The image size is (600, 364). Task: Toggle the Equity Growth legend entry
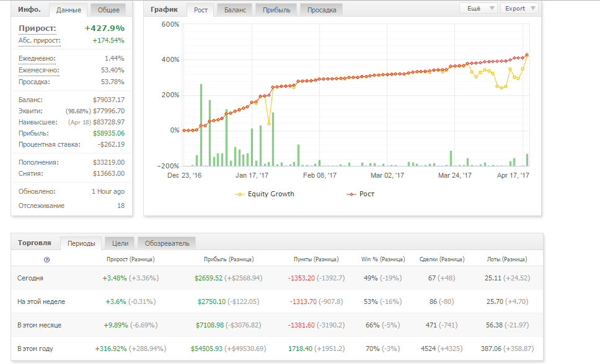(x=265, y=194)
